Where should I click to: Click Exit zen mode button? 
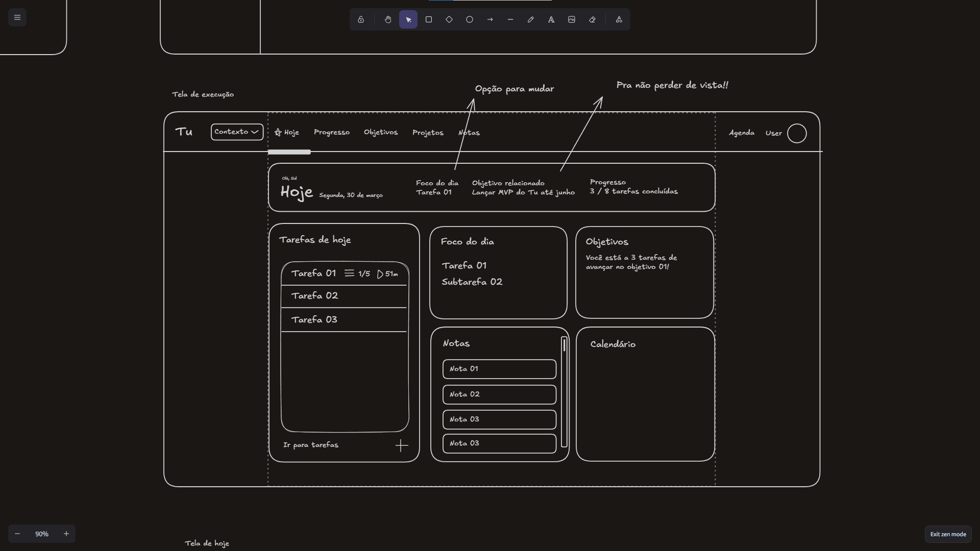point(948,534)
